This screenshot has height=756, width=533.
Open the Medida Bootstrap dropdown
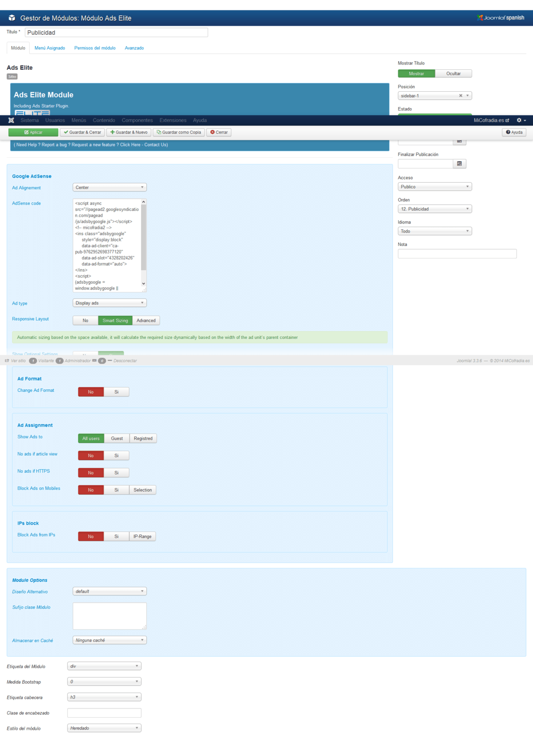pos(104,682)
